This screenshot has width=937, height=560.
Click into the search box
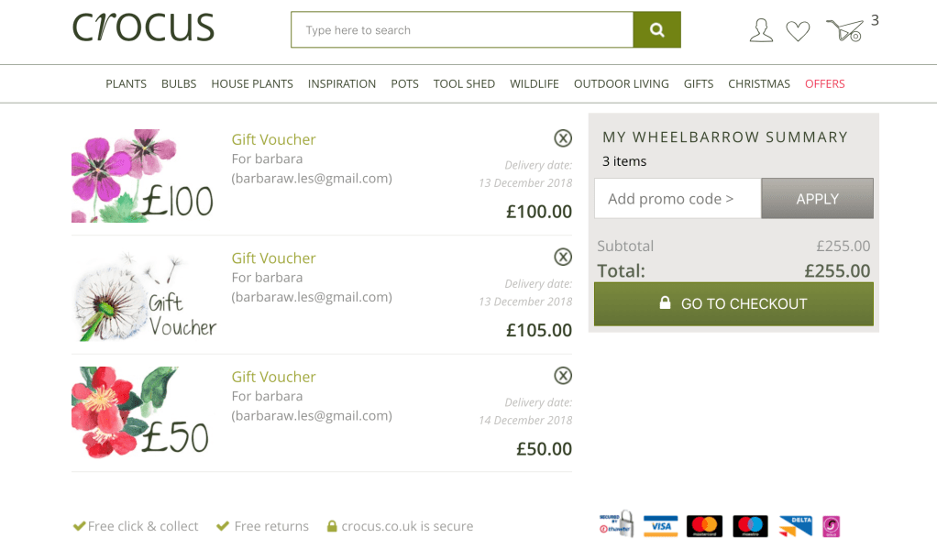[x=462, y=30]
